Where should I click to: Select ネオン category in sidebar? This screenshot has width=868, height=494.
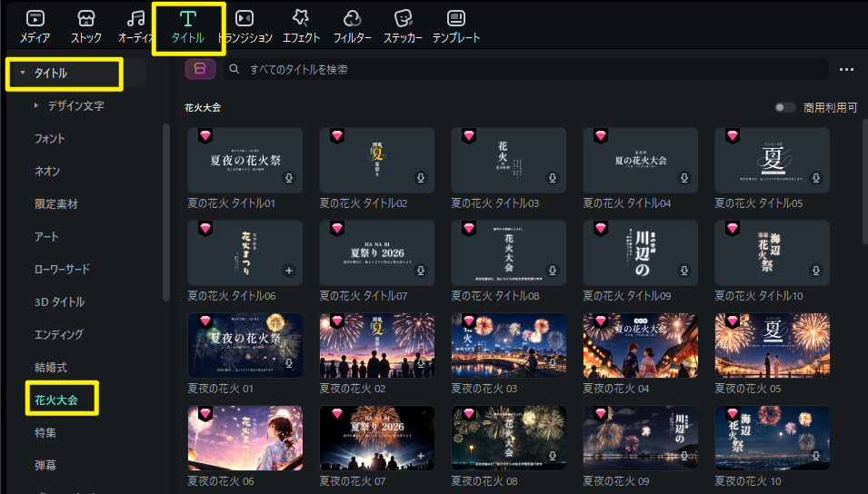click(x=47, y=171)
